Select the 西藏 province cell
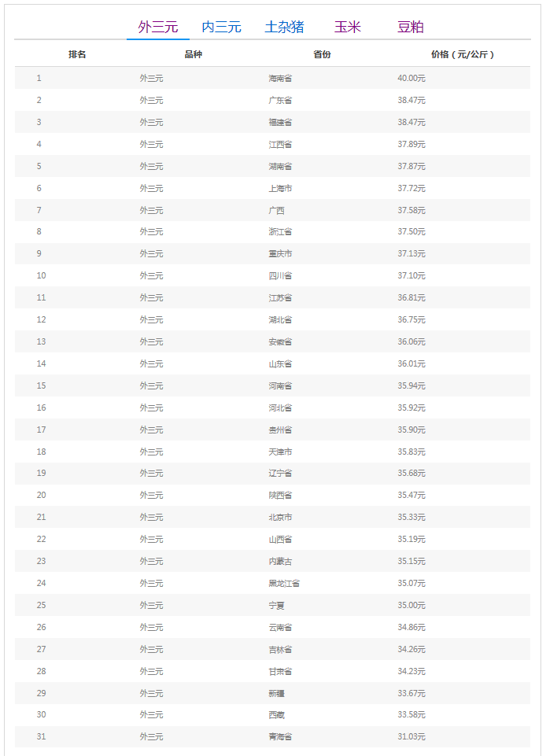The image size is (546, 756). coord(276,714)
